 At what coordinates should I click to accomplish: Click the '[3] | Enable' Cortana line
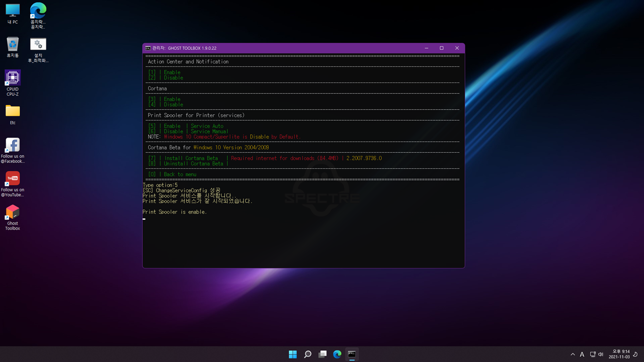point(164,100)
